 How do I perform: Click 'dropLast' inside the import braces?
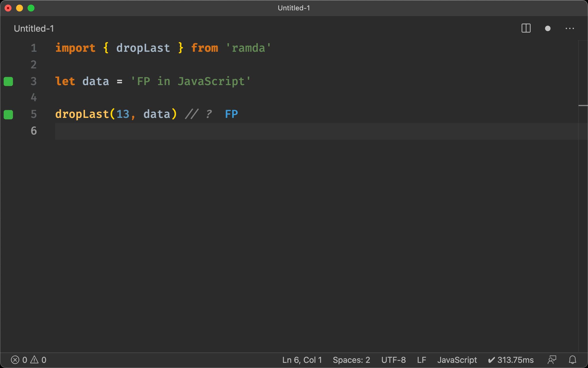pos(143,48)
